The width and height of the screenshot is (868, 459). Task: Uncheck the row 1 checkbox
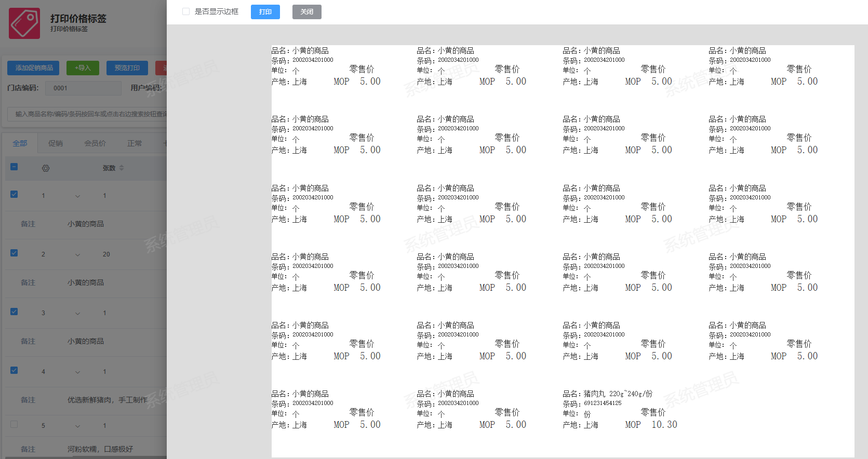coord(14,195)
